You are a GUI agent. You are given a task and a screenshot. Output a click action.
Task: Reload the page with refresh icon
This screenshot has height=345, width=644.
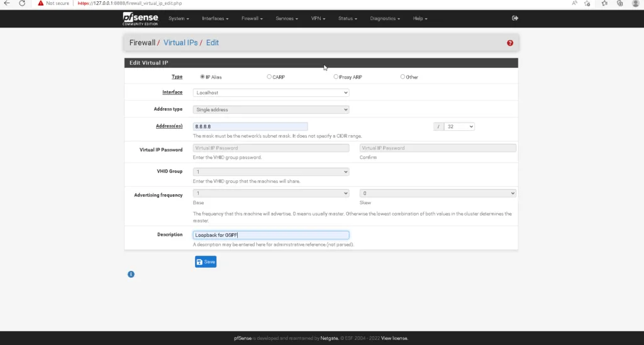tap(22, 3)
